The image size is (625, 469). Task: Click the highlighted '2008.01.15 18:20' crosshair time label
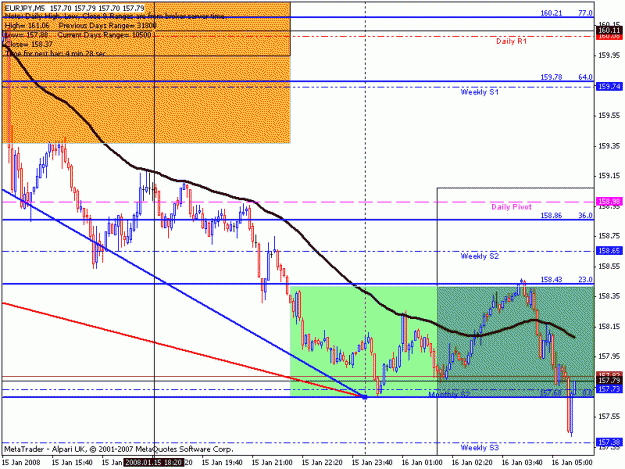[153, 463]
